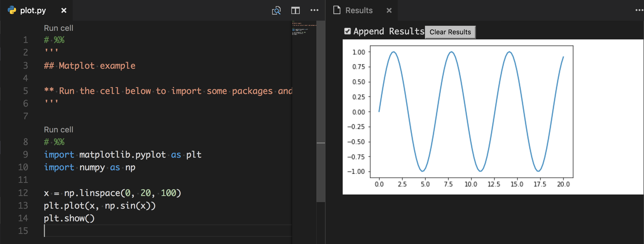644x244 pixels.
Task: Close the plot.py tab
Action: (64, 10)
